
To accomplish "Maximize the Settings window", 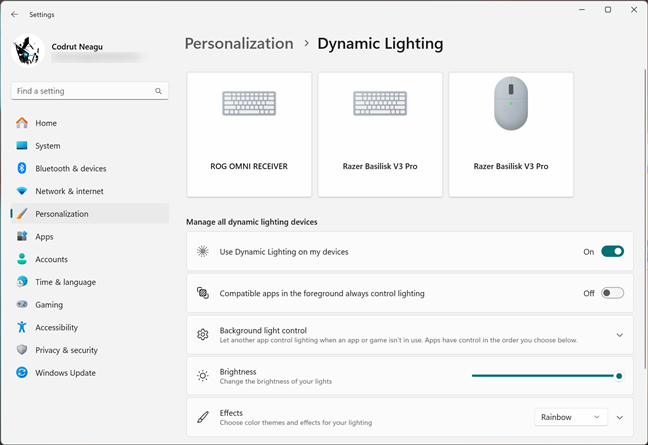I will (608, 10).
